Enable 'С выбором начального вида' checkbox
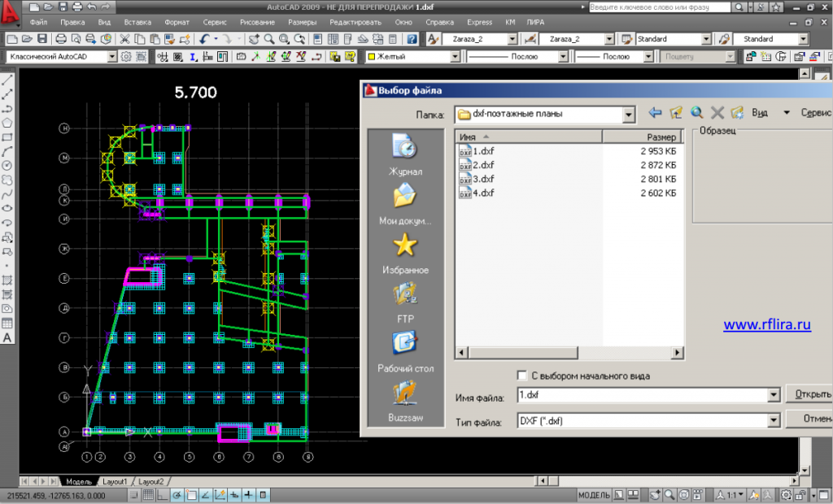The height and width of the screenshot is (504, 833). coord(522,376)
